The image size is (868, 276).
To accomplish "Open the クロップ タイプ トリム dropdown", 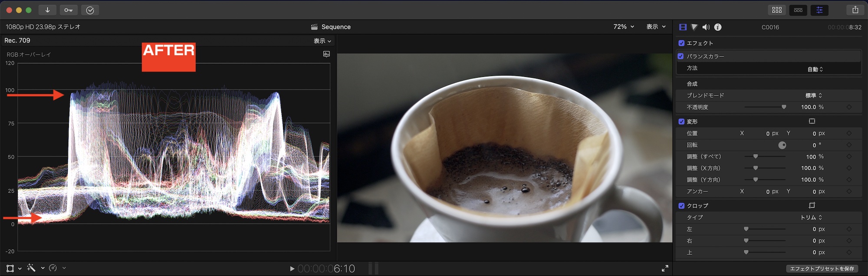I will (x=812, y=217).
